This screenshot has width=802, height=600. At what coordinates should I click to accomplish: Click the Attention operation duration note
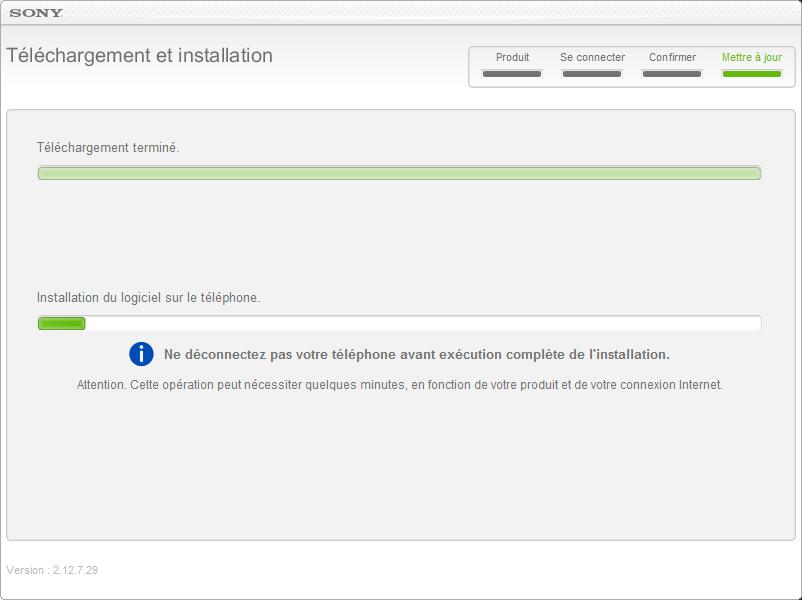pos(399,385)
